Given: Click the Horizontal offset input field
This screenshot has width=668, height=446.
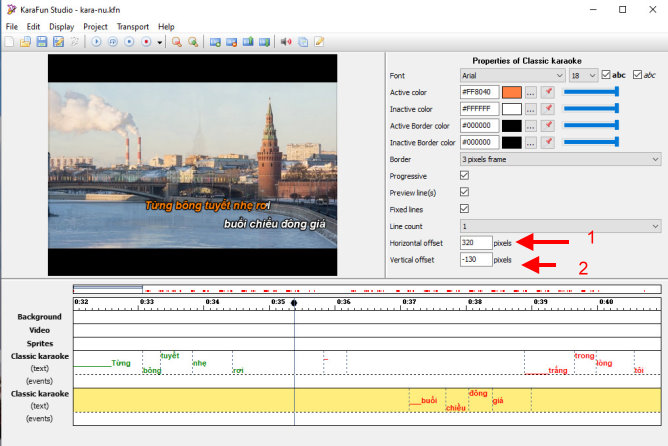Looking at the screenshot, I should [x=475, y=243].
